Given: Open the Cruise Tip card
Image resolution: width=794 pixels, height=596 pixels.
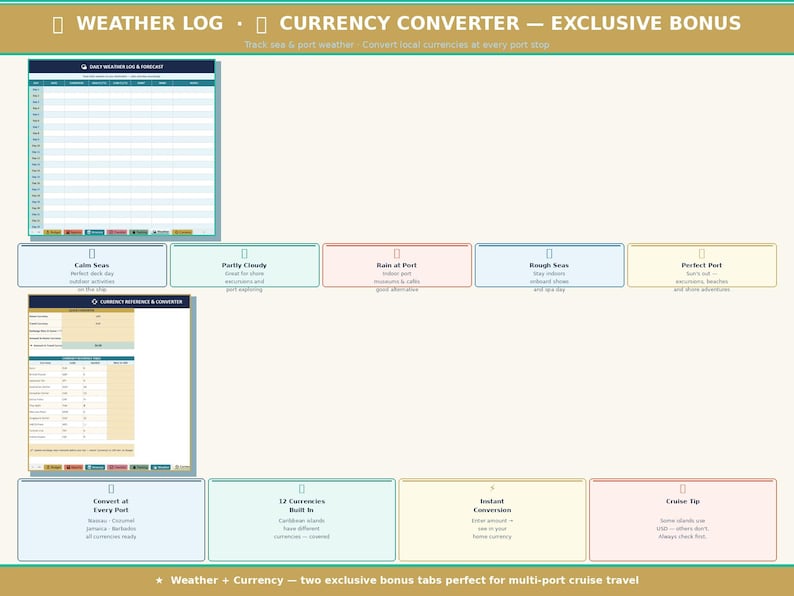Looking at the screenshot, I should point(683,520).
